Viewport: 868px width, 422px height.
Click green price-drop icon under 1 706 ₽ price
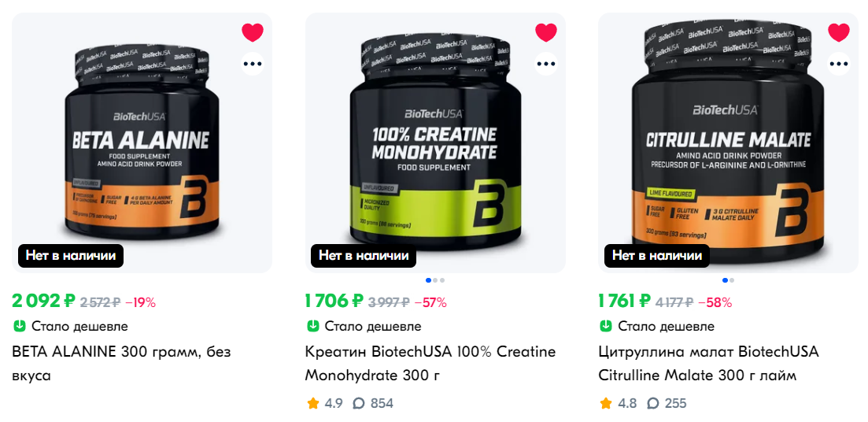pyautogui.click(x=312, y=326)
